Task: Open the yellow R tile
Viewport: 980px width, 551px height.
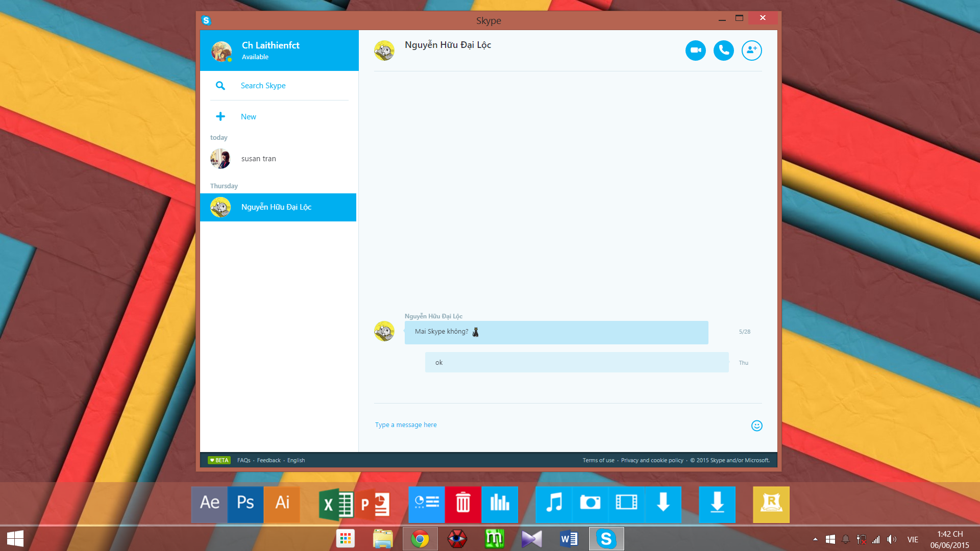Action: [x=771, y=504]
